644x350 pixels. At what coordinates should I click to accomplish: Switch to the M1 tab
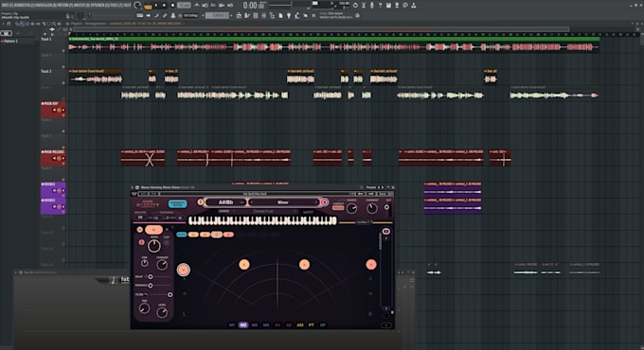tap(232, 325)
